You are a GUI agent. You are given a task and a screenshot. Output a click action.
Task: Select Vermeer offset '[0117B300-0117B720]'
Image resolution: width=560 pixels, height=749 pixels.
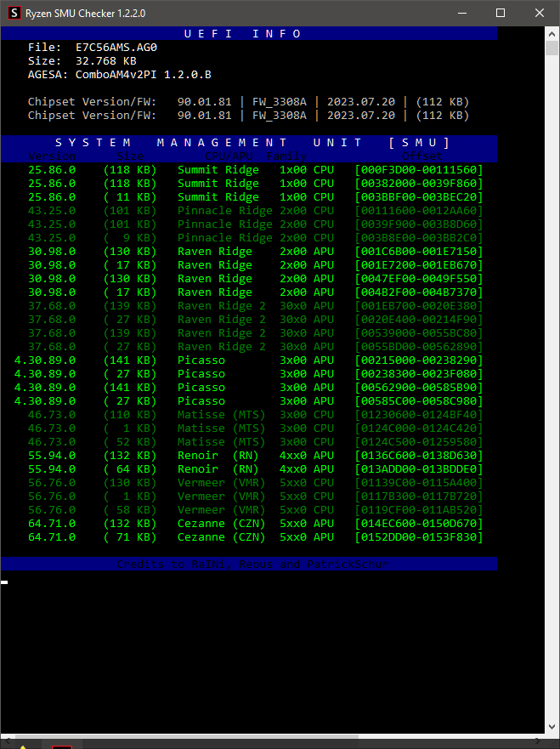[x=419, y=496]
